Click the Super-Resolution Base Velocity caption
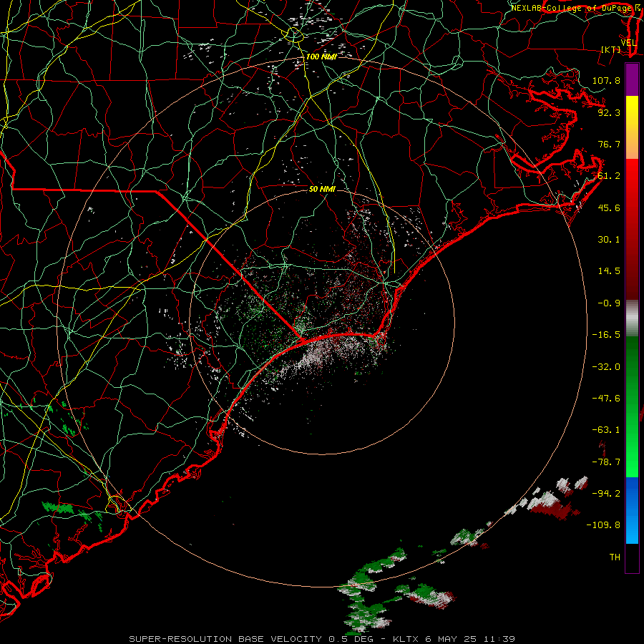 coord(322,639)
